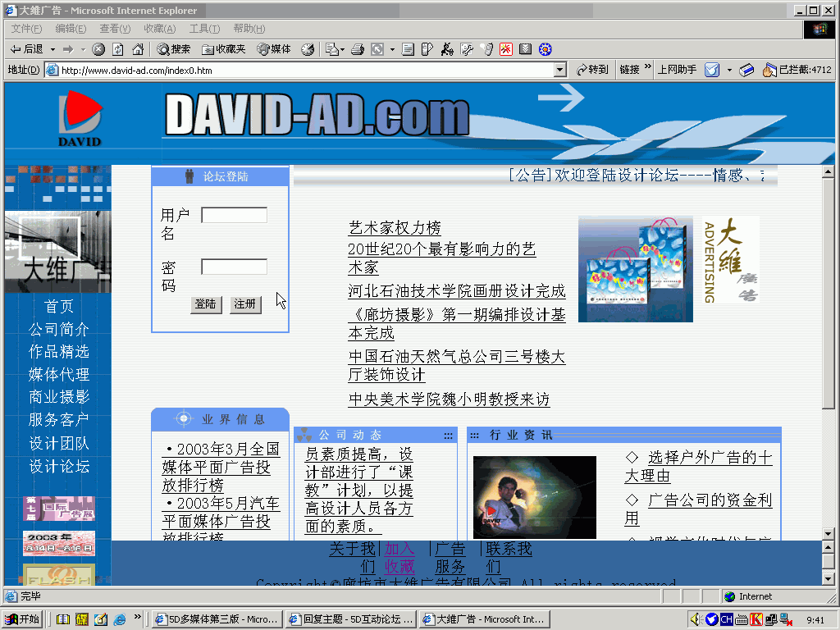
Task: Click the shopping bags product thumbnail
Action: tap(636, 269)
